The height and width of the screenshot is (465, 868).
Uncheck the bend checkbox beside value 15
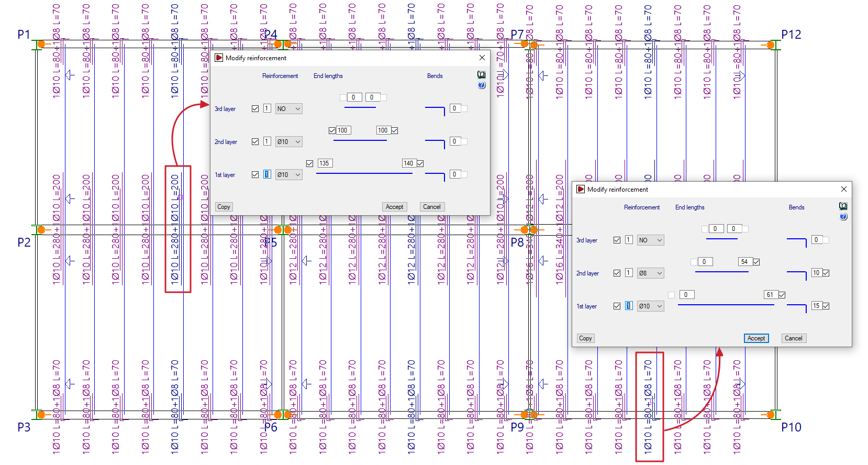826,306
